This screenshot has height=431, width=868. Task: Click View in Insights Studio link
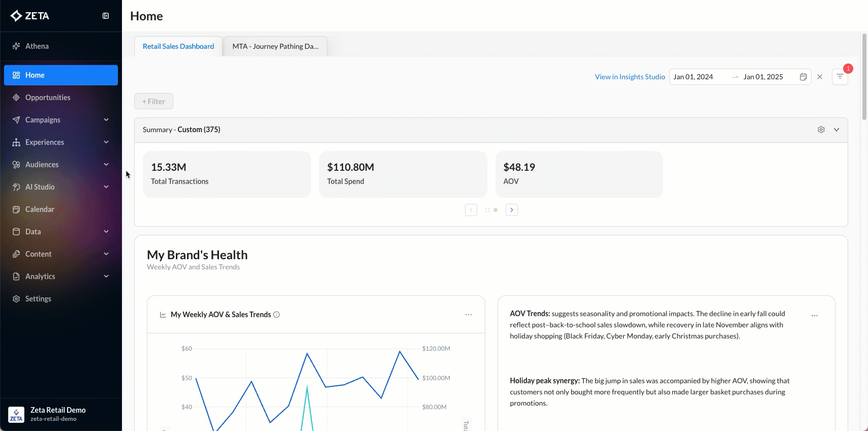[x=630, y=77]
